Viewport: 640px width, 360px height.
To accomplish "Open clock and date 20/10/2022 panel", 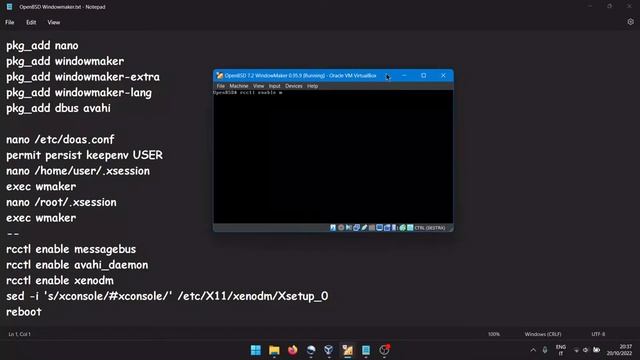I will (x=620, y=350).
